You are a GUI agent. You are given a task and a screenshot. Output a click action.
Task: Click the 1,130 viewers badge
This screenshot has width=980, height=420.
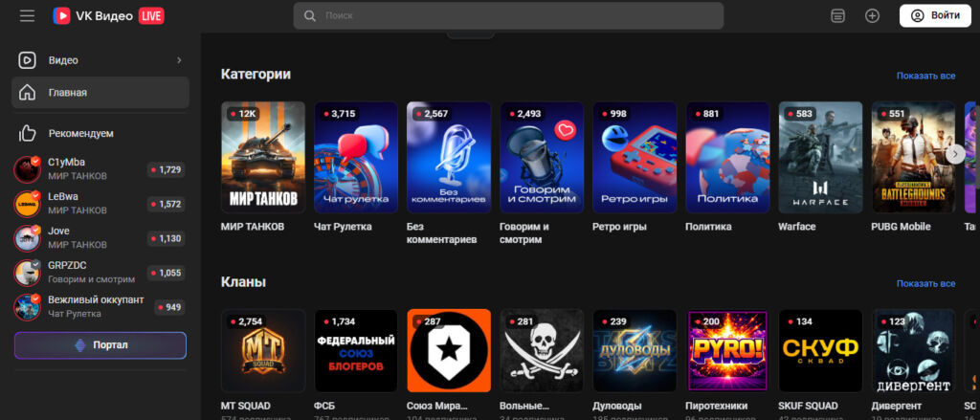(166, 239)
